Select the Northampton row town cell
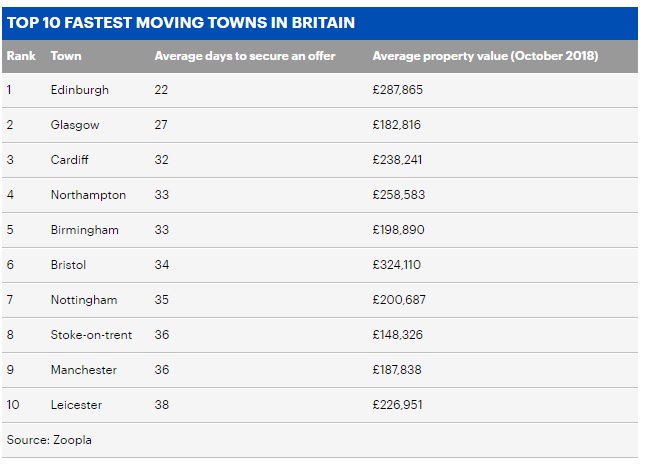 click(x=88, y=195)
